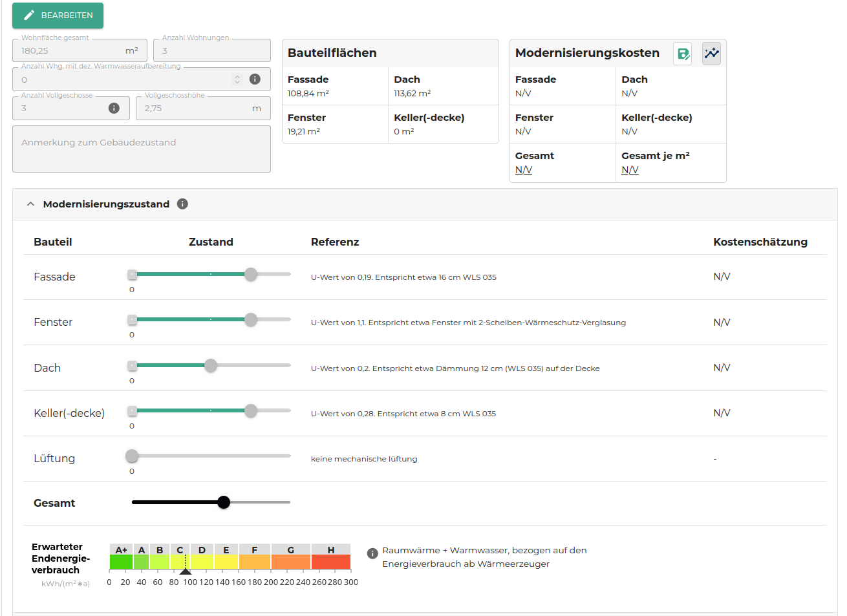Click info icon next to Modernisierungszustand
This screenshot has width=847, height=616.
tap(182, 204)
